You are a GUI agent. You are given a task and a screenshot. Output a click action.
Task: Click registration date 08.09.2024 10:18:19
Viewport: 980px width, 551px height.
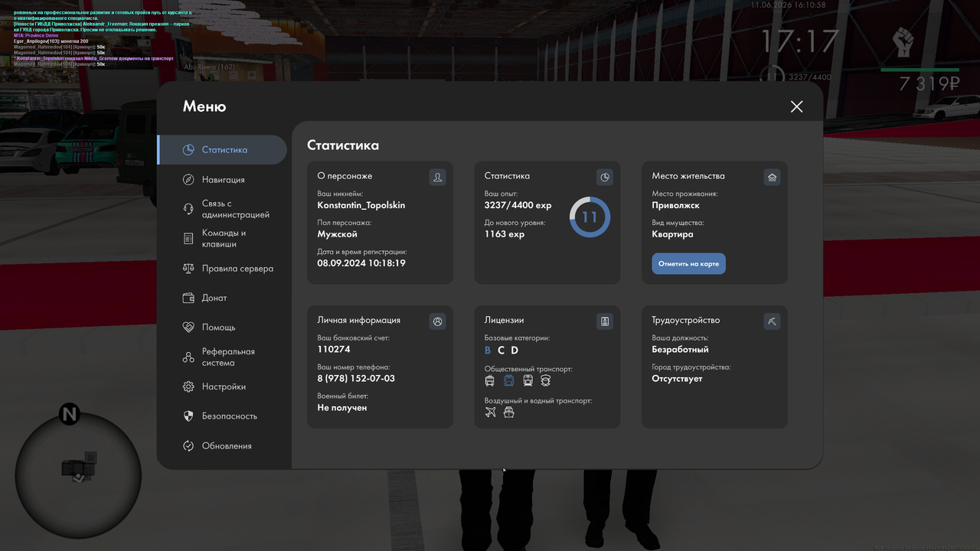tap(361, 263)
